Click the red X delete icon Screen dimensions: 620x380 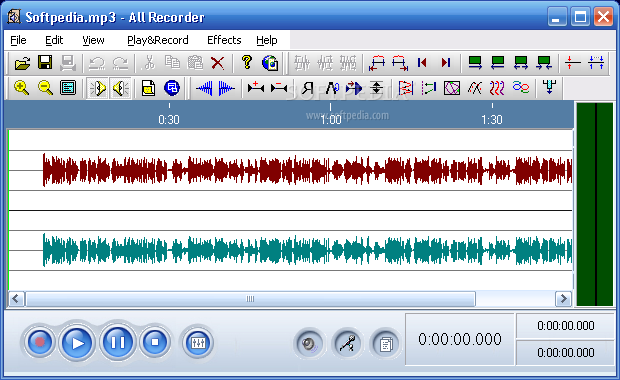[x=217, y=63]
